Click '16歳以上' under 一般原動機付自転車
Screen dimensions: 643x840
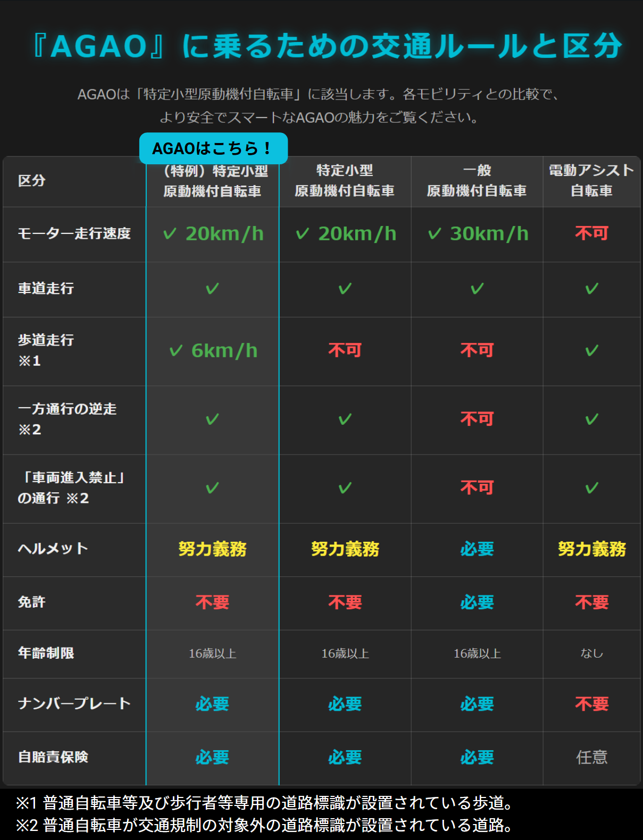(477, 653)
